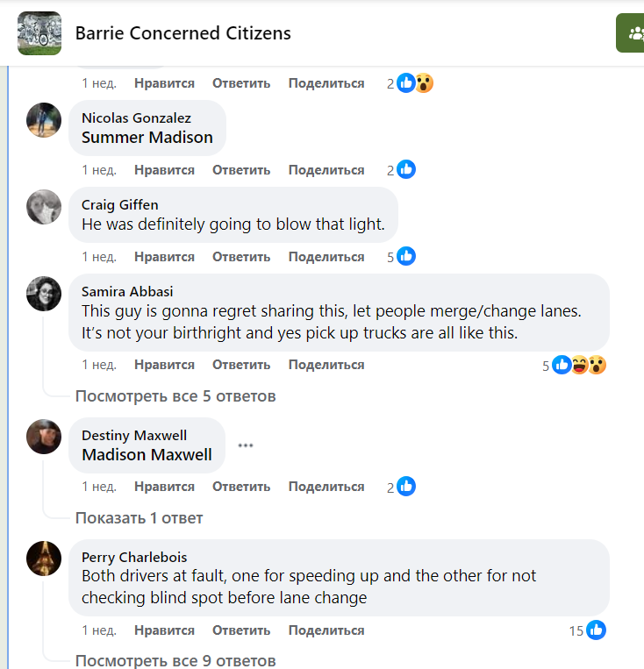Screen dimensions: 644x669
Task: Click Samira Abbasi's profile photo
Action: (44, 294)
